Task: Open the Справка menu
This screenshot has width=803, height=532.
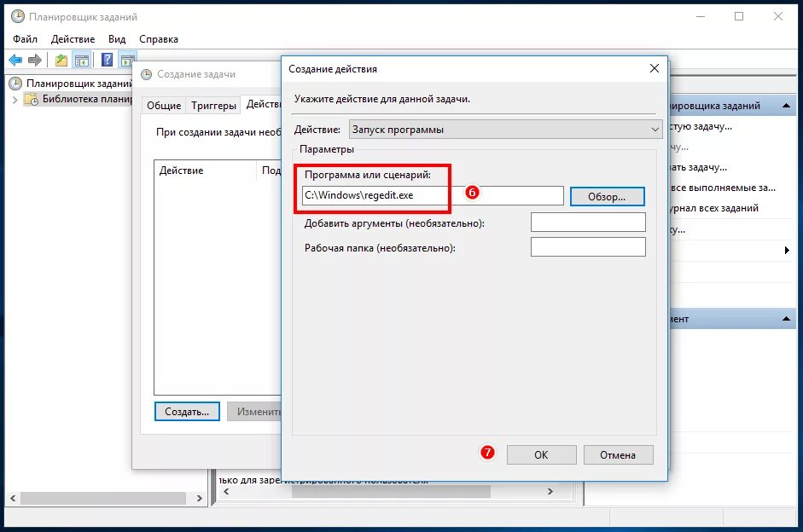Action: click(x=159, y=39)
